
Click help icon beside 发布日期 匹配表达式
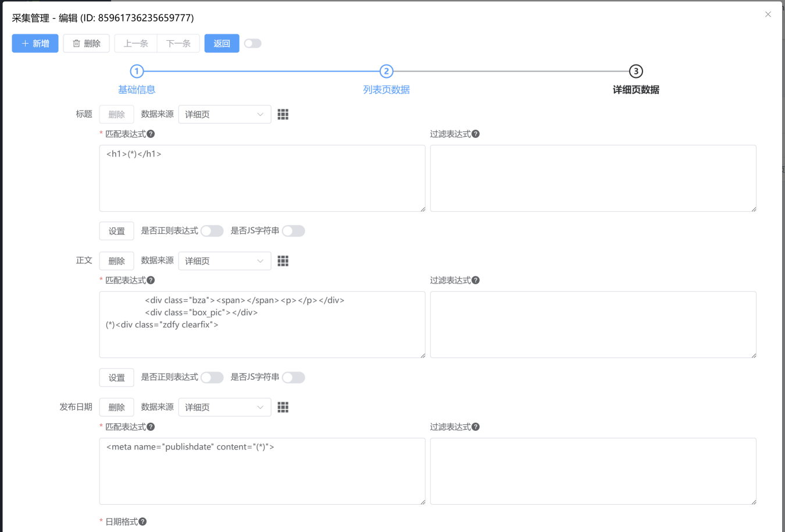(x=151, y=427)
